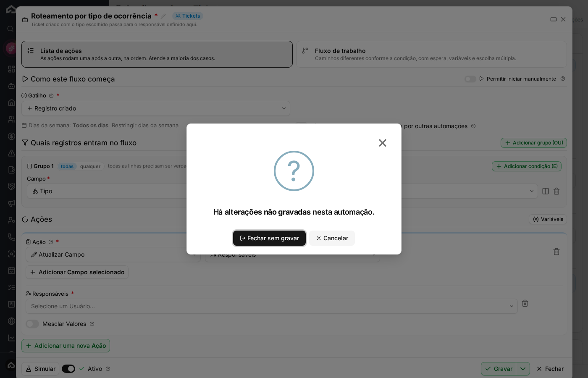Viewport: 588px width, 378px height.
Task: Toggle Permitir iniciar manualmente switch
Action: (470, 79)
